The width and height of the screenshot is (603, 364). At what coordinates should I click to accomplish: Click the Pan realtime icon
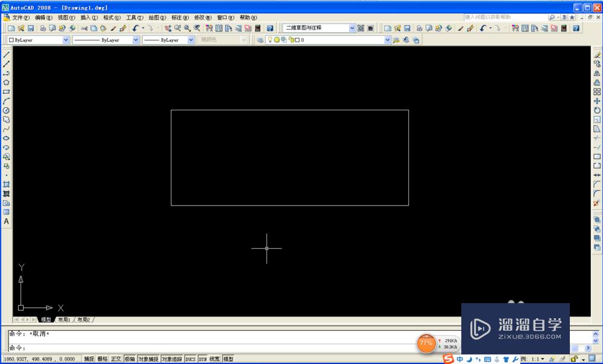click(x=168, y=28)
